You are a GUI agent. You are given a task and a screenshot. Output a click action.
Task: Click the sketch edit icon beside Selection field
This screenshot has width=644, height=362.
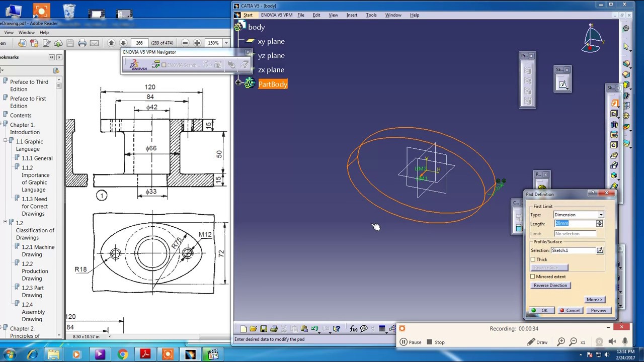pyautogui.click(x=600, y=250)
